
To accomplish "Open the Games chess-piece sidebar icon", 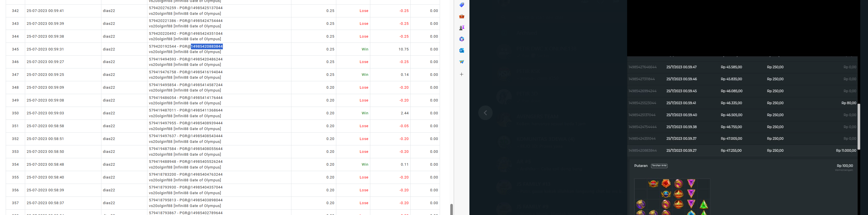I will [462, 28].
